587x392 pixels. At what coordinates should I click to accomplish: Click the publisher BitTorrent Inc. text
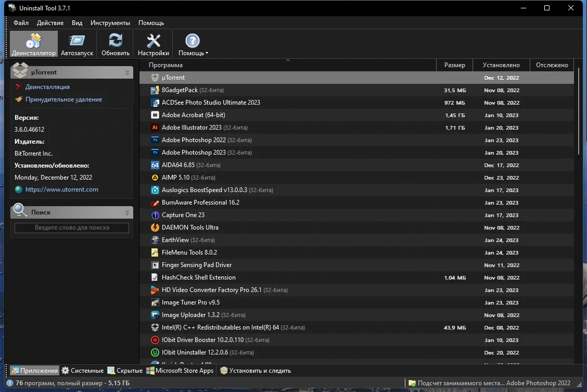tap(34, 154)
